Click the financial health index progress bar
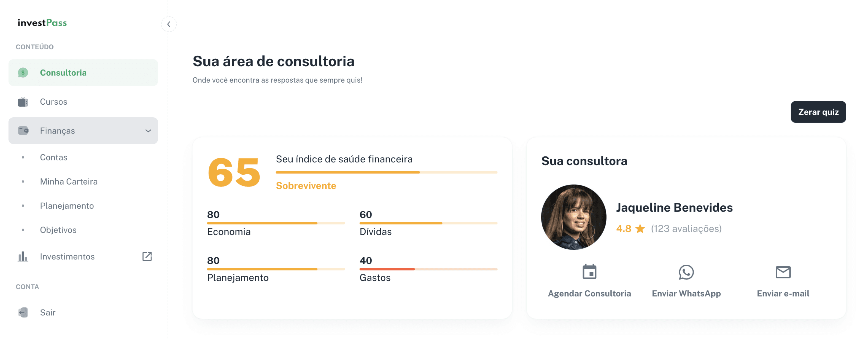The image size is (868, 339). coord(387,172)
